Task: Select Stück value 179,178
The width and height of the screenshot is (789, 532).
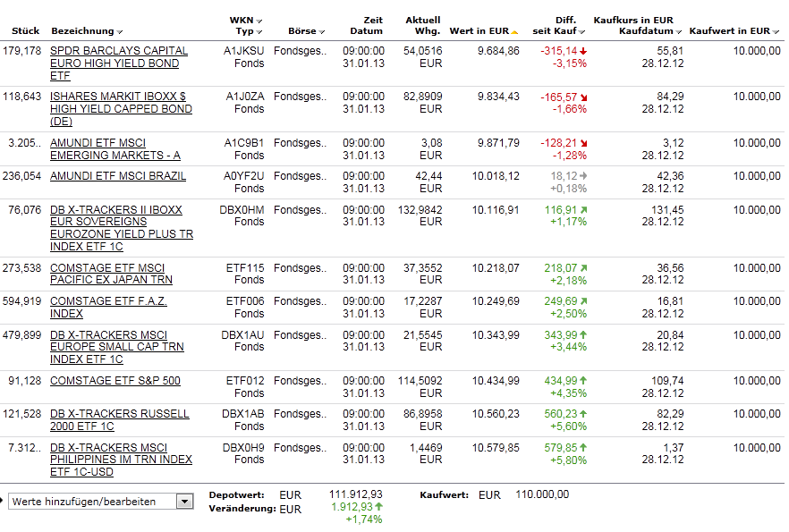Action: point(21,51)
